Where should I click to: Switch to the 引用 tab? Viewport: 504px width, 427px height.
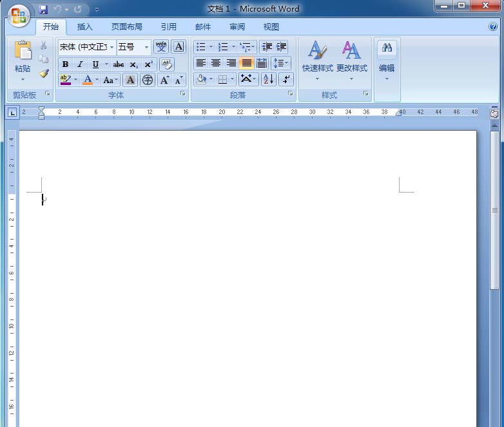169,27
